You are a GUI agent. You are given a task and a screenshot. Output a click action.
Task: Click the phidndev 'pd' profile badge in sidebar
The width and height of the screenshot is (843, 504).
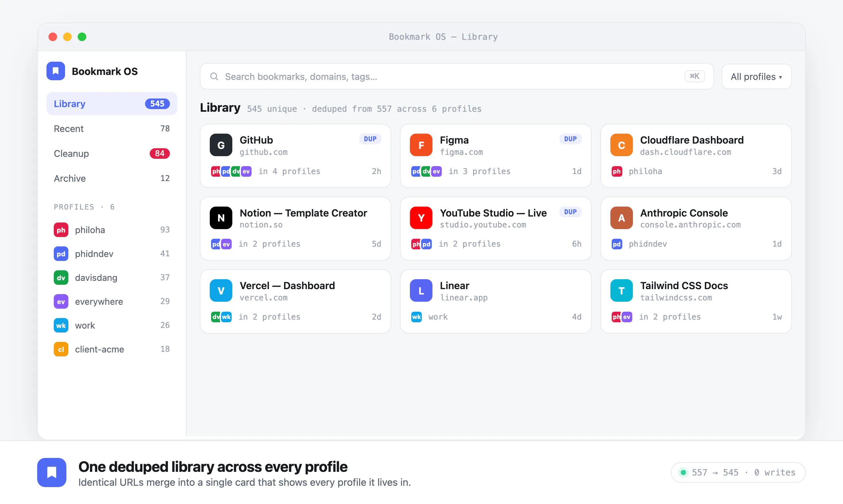(61, 254)
